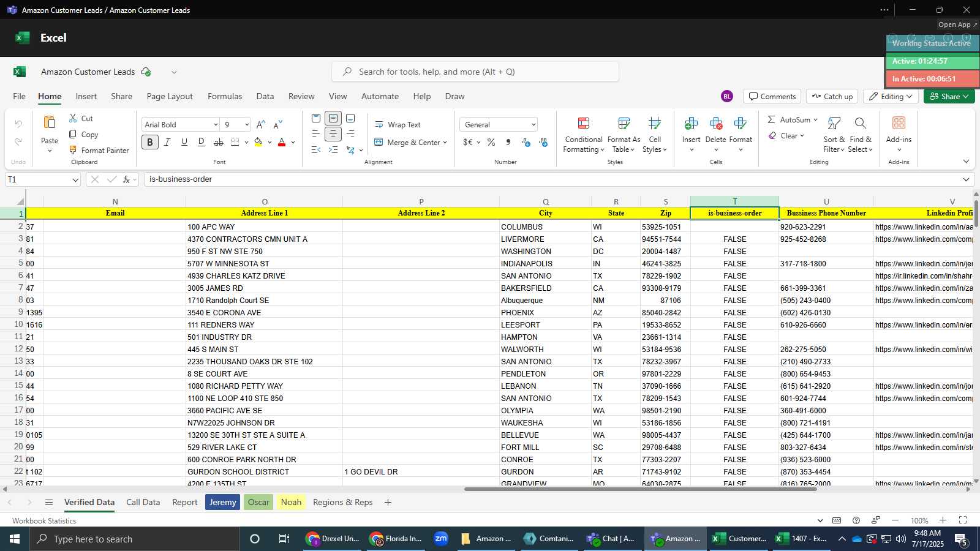Click the Undo arrow in ribbon

tap(18, 124)
